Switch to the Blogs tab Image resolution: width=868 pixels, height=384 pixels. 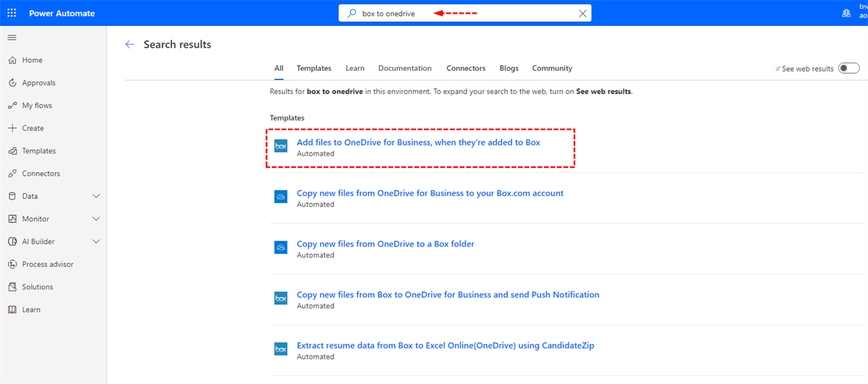pos(509,68)
